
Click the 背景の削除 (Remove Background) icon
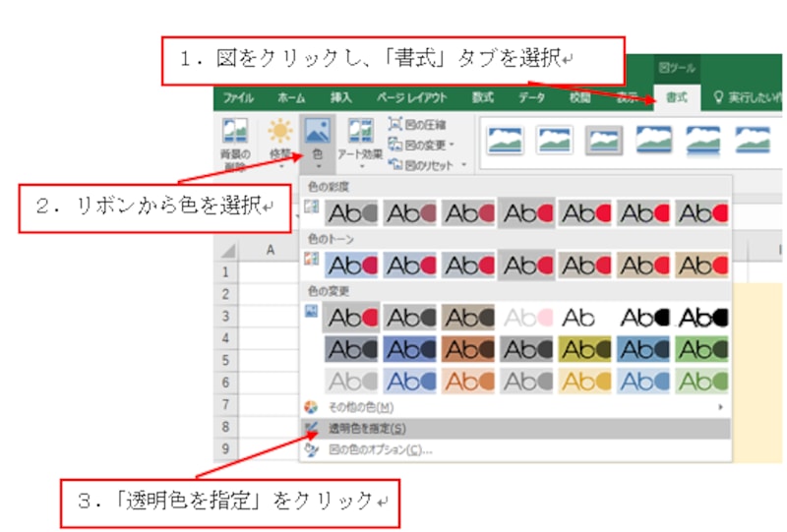coord(234,132)
